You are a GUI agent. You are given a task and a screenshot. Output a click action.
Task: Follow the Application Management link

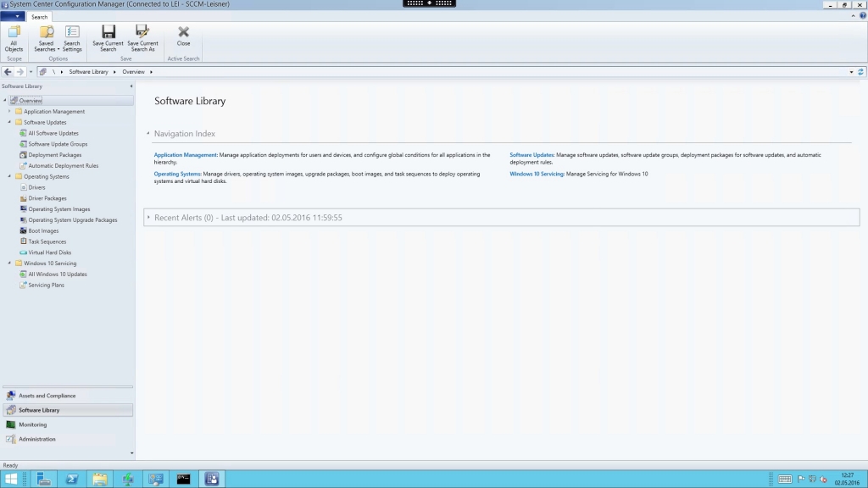tap(186, 155)
